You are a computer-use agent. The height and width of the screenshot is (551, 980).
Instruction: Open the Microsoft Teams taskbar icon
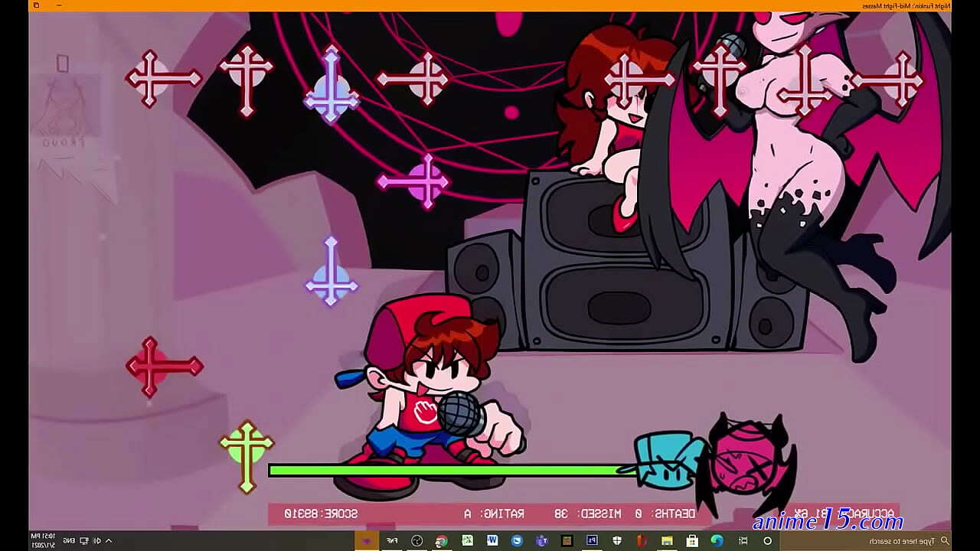(x=541, y=540)
